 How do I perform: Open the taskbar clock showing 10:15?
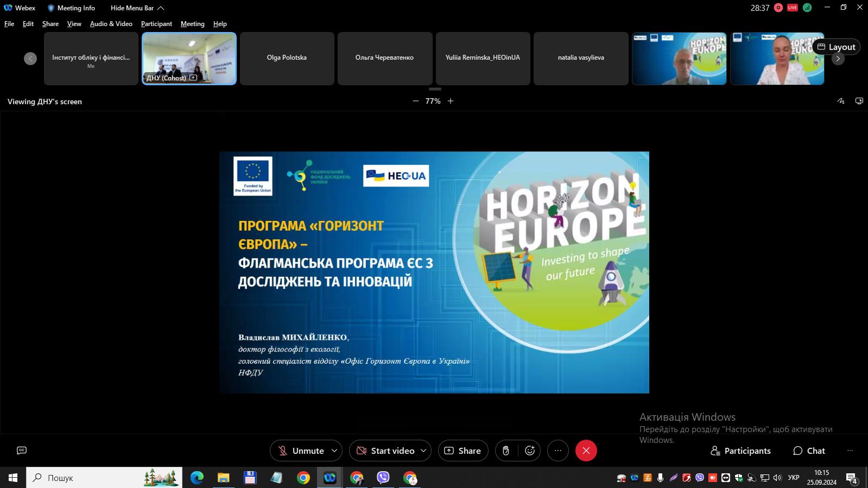[x=821, y=478]
